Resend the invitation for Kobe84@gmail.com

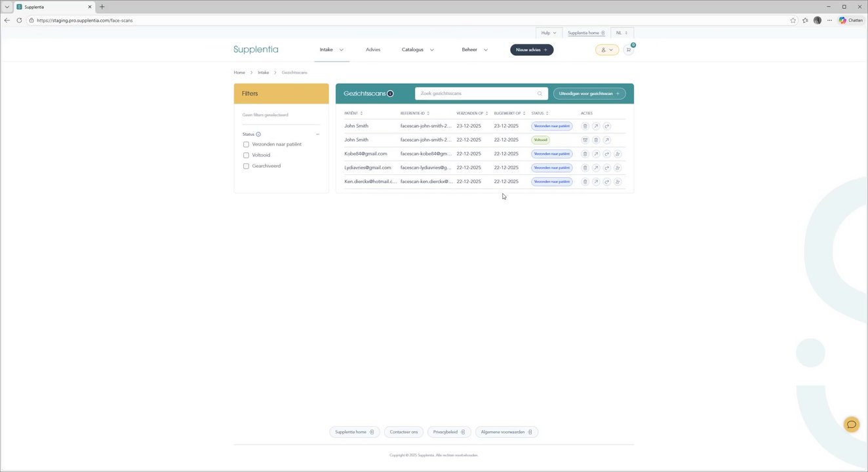[607, 154]
